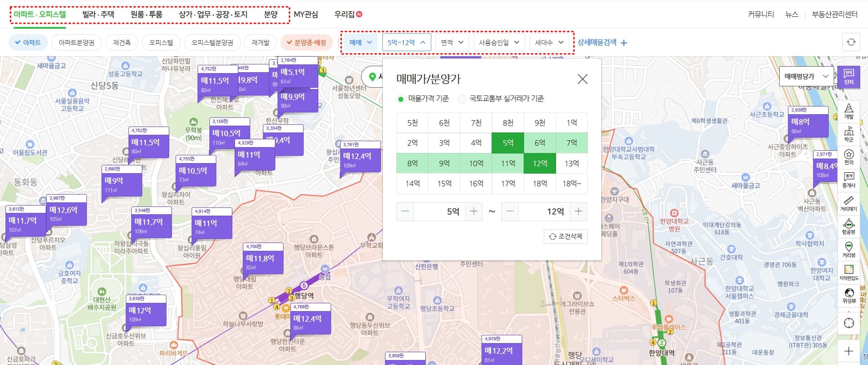The image size is (868, 365).
Task: Switch map to 위성뷰 satellite view
Action: (849, 296)
